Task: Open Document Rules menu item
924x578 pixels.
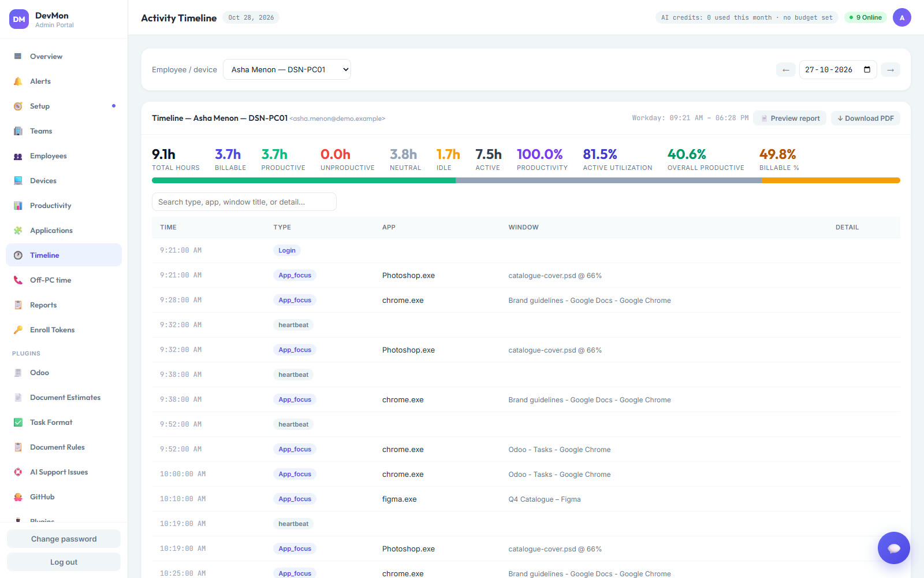Action: click(x=64, y=447)
